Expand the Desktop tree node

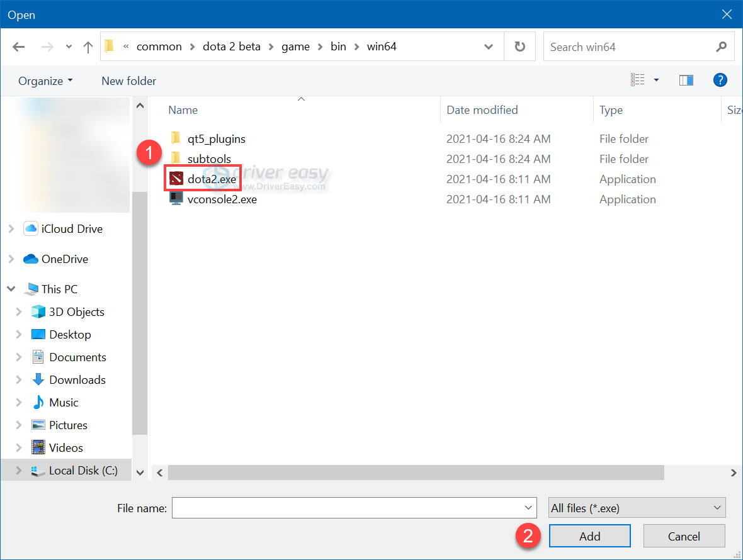(x=19, y=334)
